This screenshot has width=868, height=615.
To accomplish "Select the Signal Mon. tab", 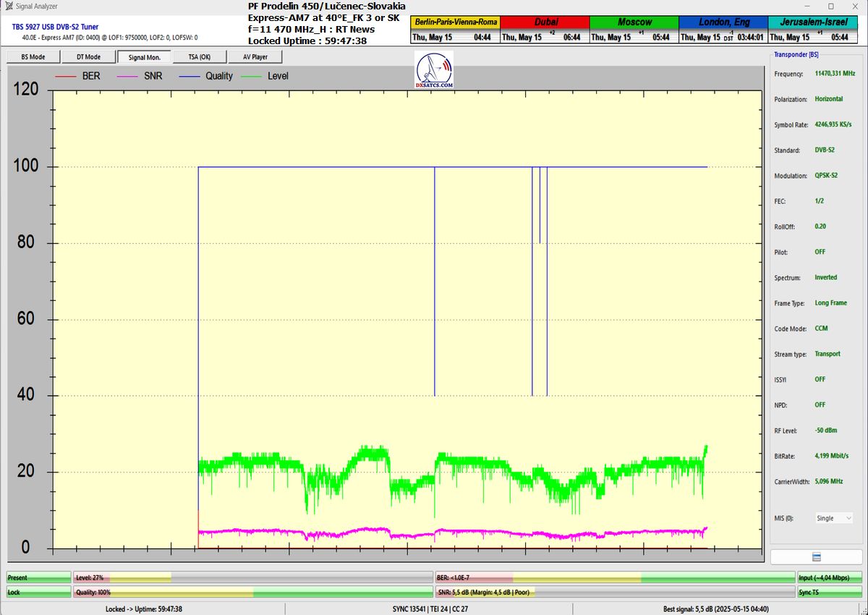I will tap(144, 57).
